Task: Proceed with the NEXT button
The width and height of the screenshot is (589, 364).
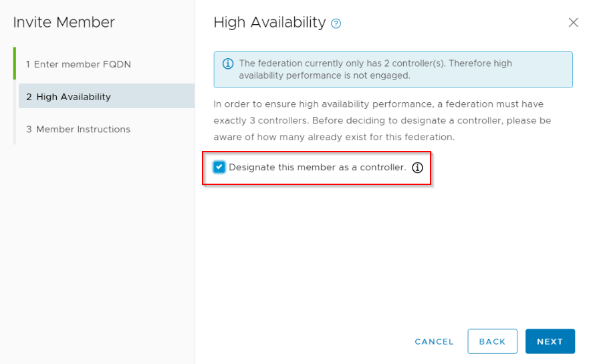Action: click(x=550, y=341)
